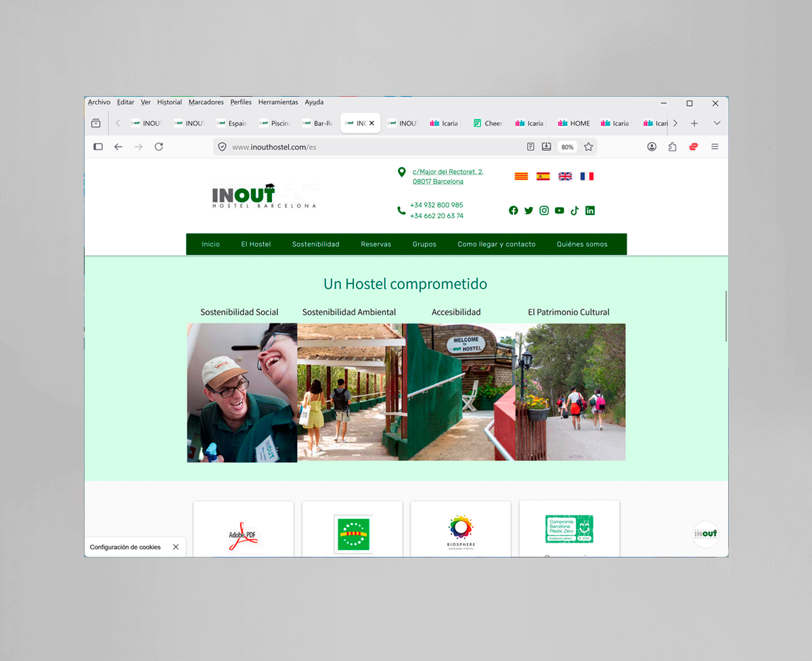Reload the page with the refresh icon

tap(159, 146)
